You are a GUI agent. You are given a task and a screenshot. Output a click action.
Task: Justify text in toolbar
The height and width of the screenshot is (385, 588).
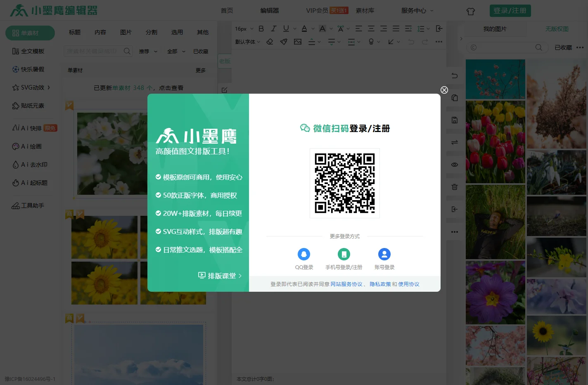396,28
